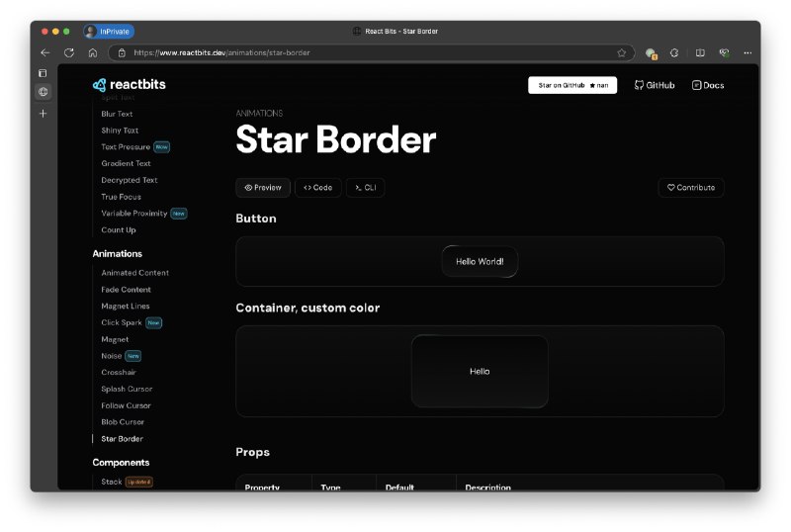Bookmark this page with the star icon
The image size is (791, 532).
point(622,52)
